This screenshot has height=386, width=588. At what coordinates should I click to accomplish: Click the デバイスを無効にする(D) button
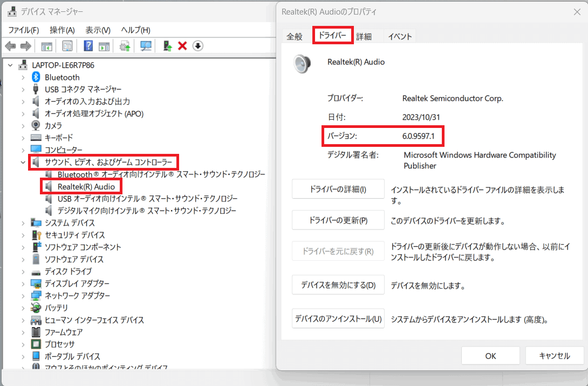[x=338, y=285]
